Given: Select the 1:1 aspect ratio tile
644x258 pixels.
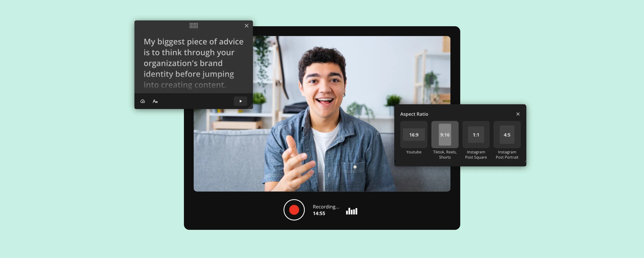Looking at the screenshot, I should pos(476,135).
